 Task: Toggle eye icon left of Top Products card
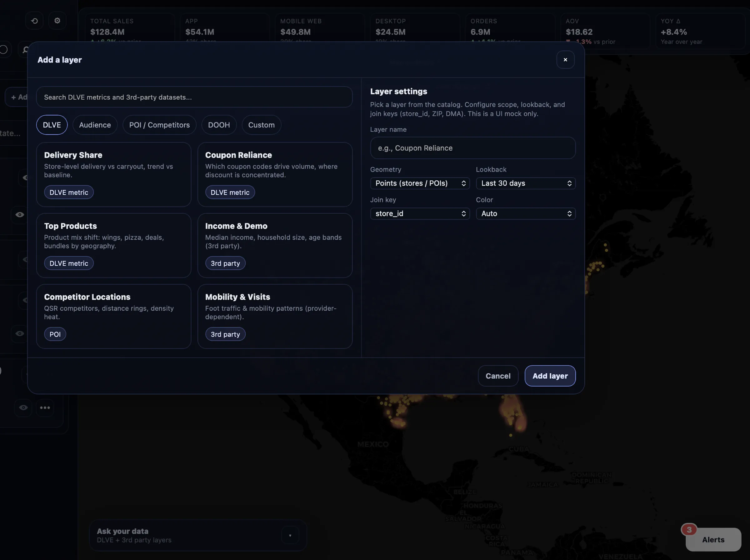click(20, 215)
